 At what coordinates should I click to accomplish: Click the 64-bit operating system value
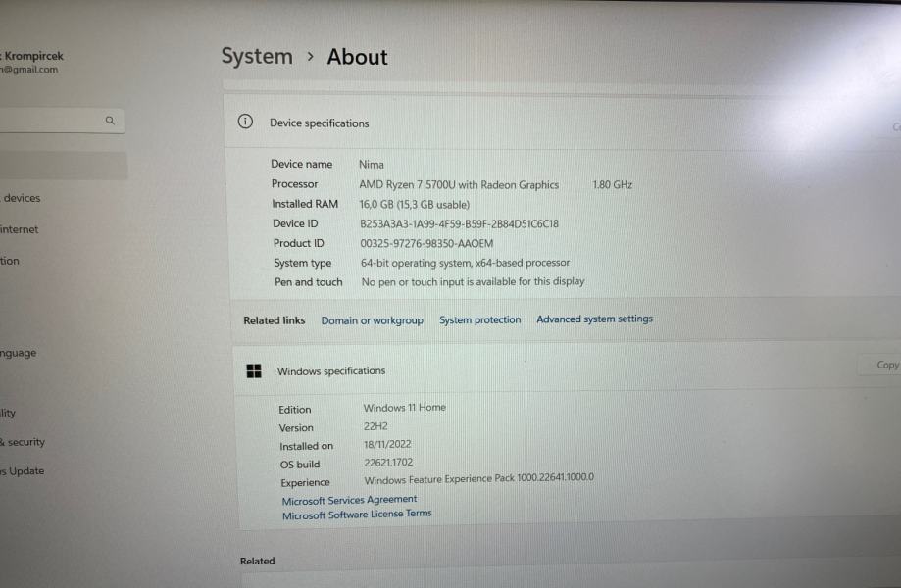click(x=465, y=263)
